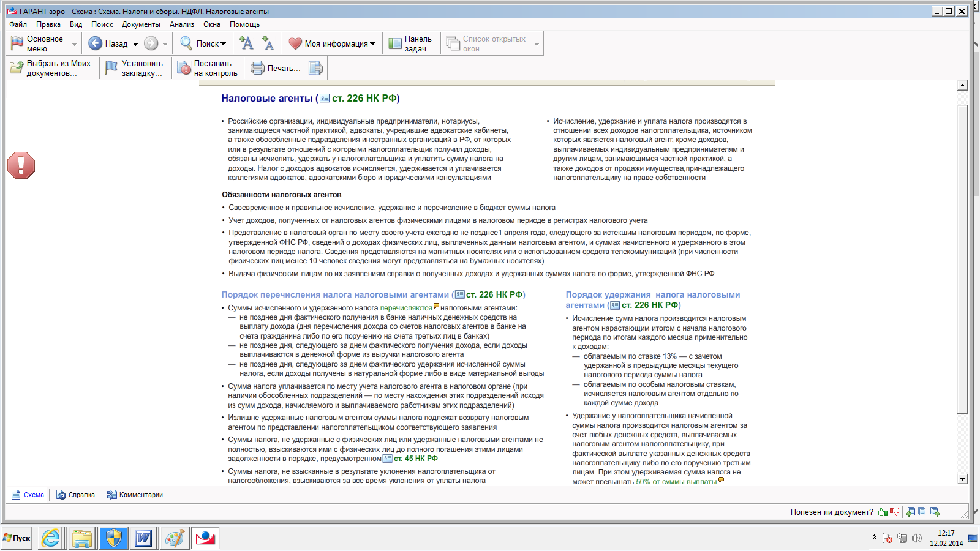This screenshot has height=551, width=980.
Task: Go back with the Назад arrow icon
Action: pos(95,43)
